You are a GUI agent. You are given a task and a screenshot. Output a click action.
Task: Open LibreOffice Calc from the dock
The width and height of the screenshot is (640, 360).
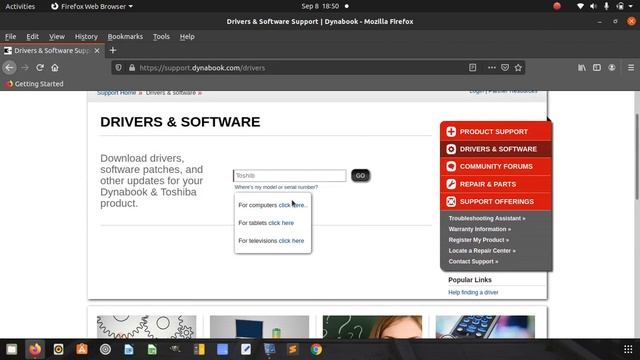pyautogui.click(x=152, y=349)
